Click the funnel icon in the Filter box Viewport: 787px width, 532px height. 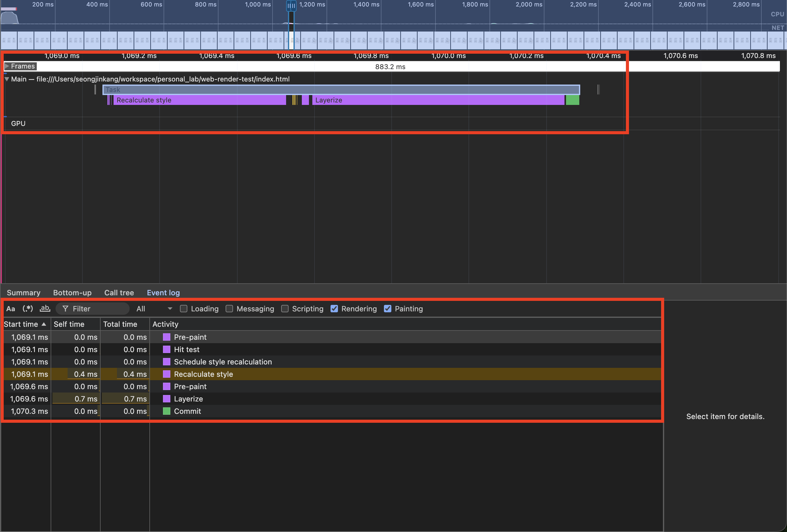(x=65, y=309)
